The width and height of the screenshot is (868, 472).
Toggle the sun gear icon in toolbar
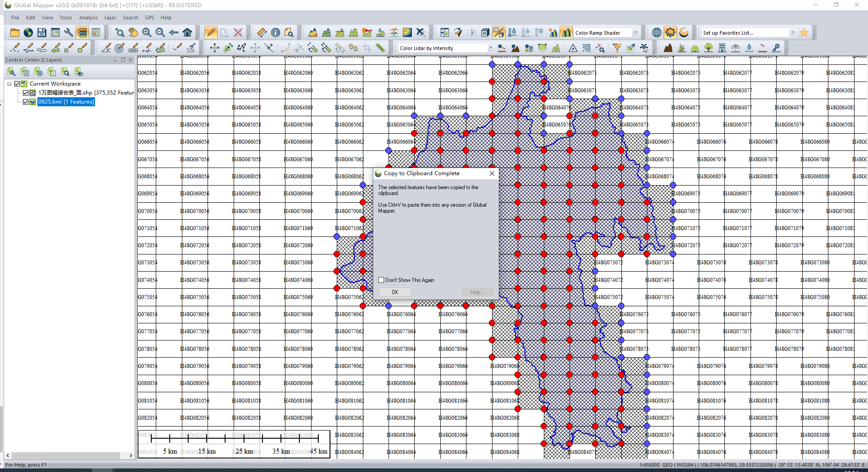click(x=670, y=32)
